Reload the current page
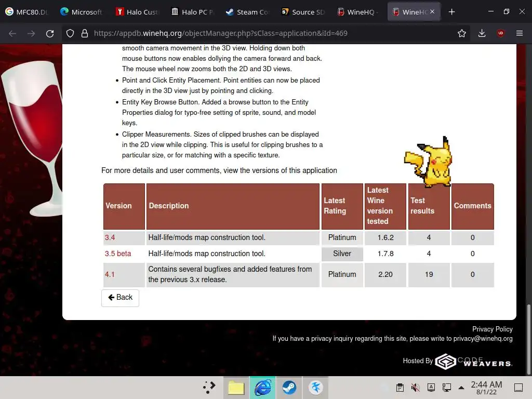 click(x=50, y=33)
